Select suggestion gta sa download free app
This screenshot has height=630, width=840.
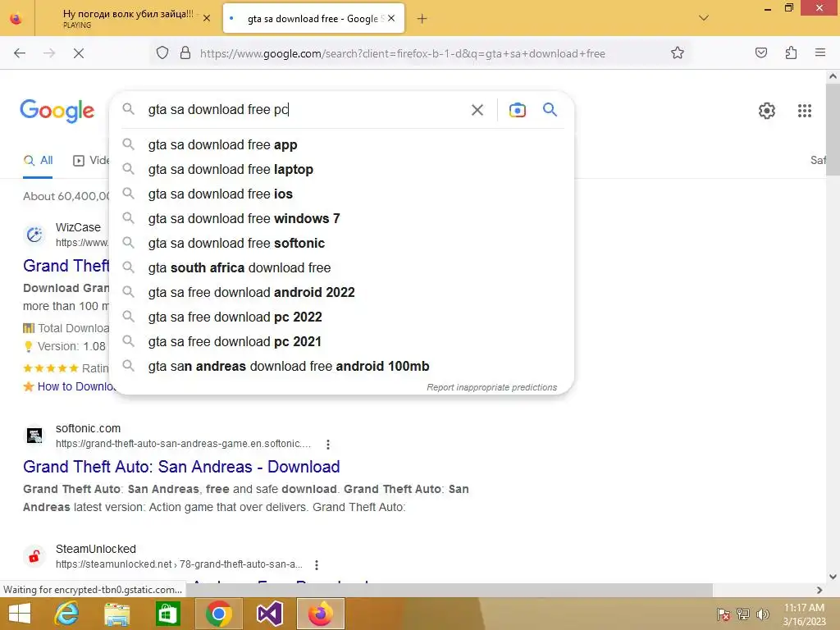coord(342,144)
